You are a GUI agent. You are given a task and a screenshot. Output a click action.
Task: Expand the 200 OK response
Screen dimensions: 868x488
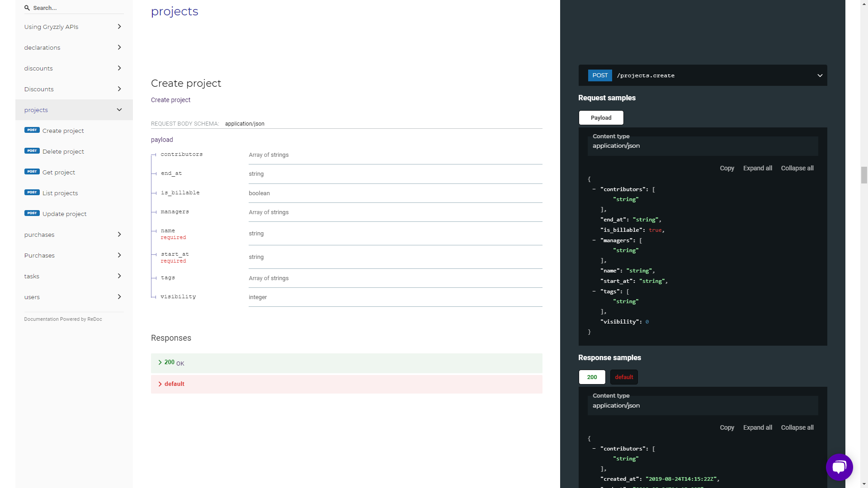(x=346, y=363)
